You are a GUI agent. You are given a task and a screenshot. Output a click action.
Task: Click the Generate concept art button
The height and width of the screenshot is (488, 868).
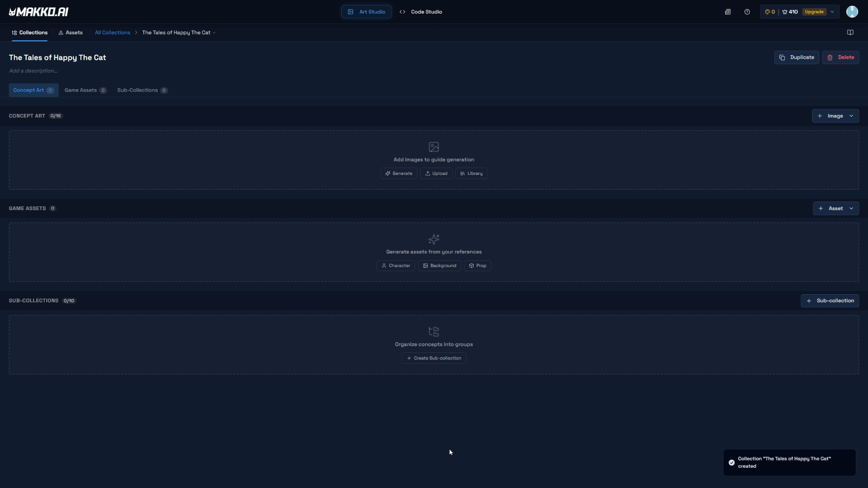[x=398, y=174]
